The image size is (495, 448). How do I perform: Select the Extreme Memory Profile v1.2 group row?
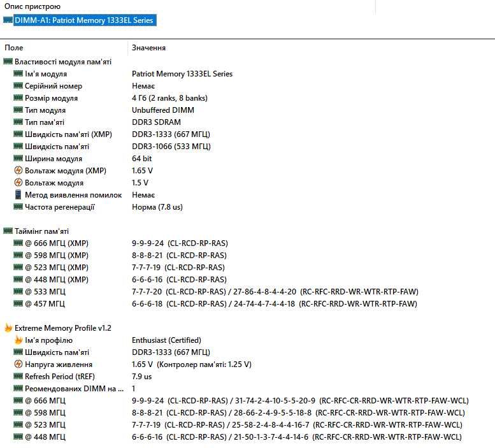click(x=63, y=328)
